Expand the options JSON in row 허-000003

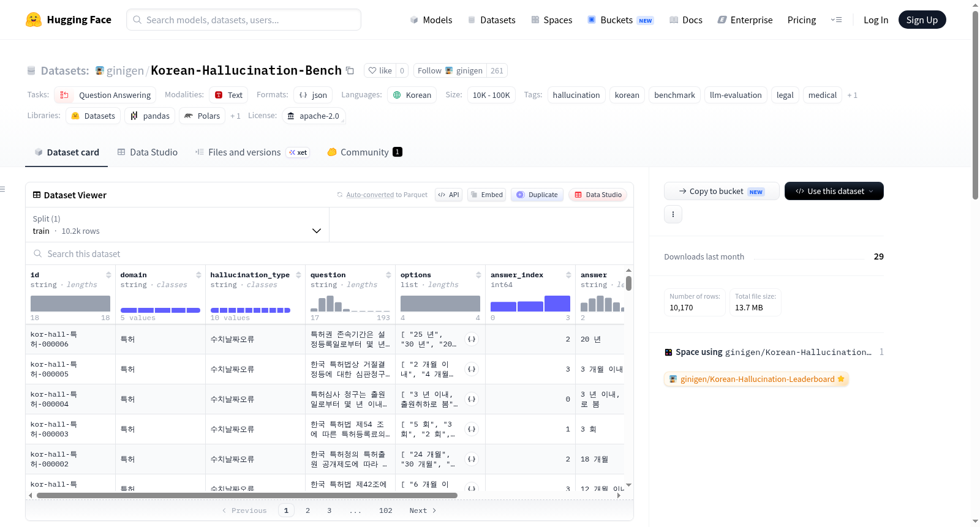[x=472, y=429]
